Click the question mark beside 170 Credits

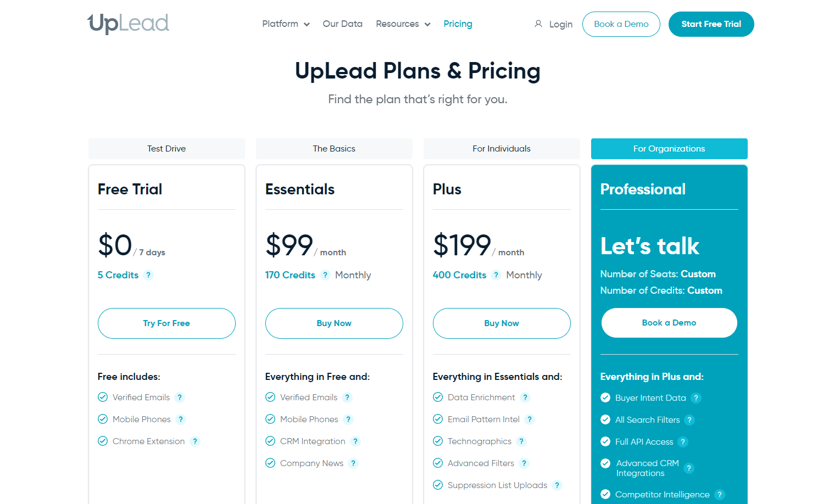coord(325,275)
